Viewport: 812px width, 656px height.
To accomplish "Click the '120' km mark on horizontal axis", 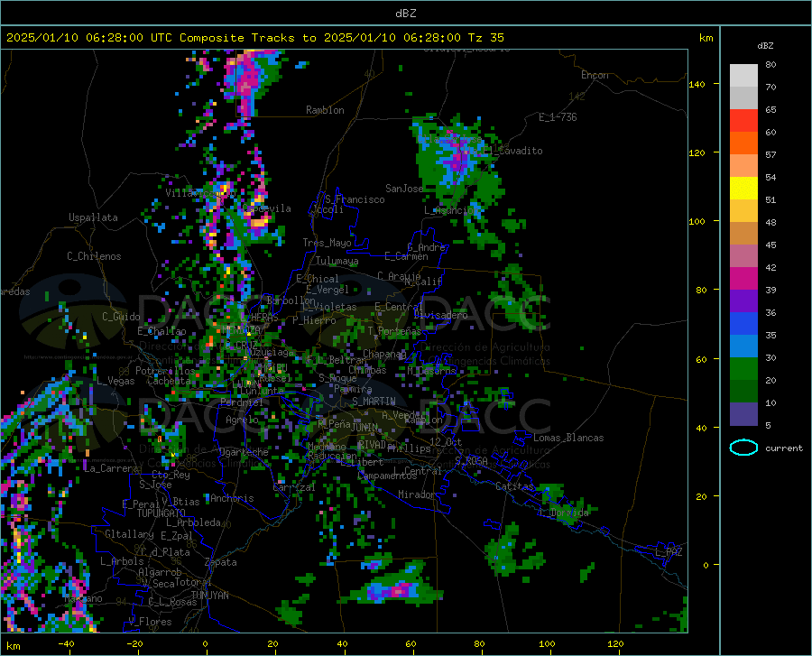I will click(x=615, y=643).
